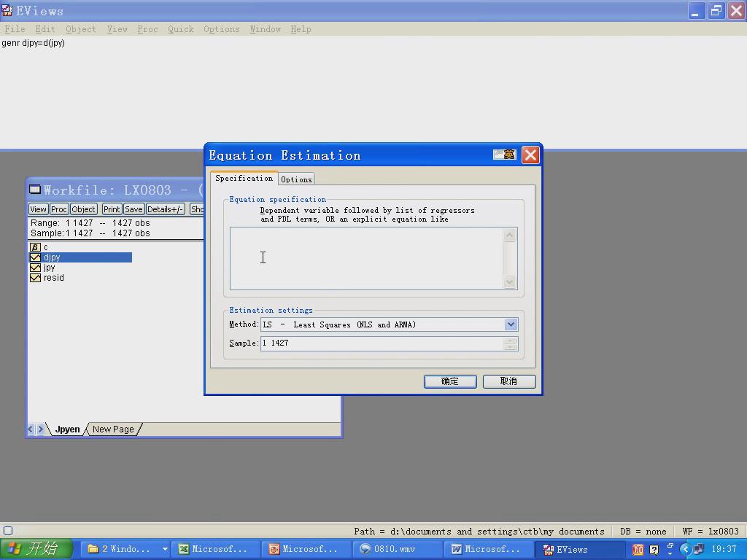Expand the Explorer taskbar group arrow
The height and width of the screenshot is (560, 747).
coord(165,549)
